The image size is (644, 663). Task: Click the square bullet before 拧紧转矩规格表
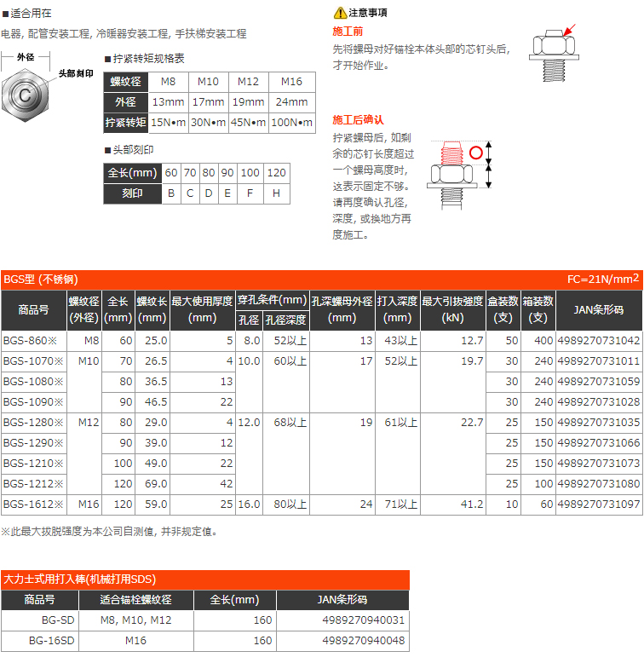107,59
